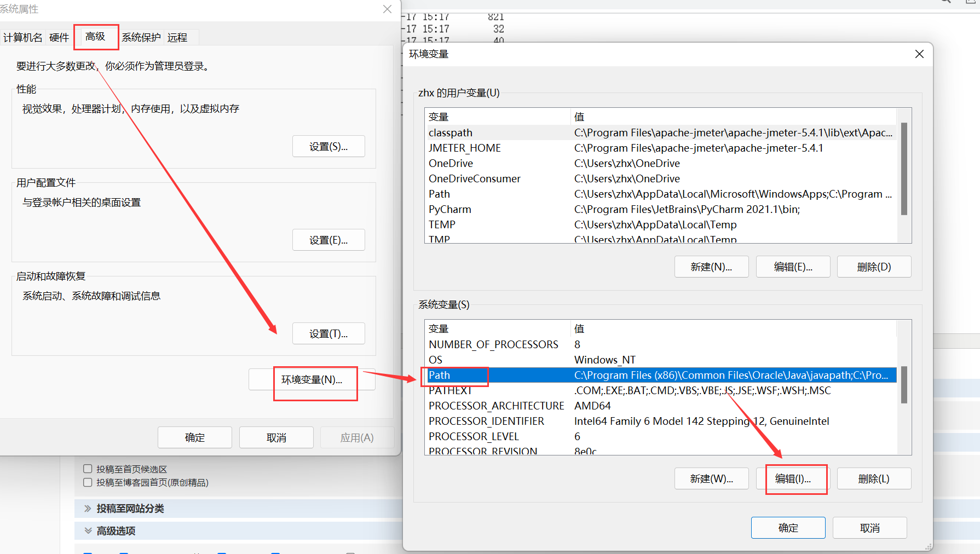Select PROCESSOR_IDENTIFIER system variable
This screenshot has width=980, height=554.
point(661,421)
